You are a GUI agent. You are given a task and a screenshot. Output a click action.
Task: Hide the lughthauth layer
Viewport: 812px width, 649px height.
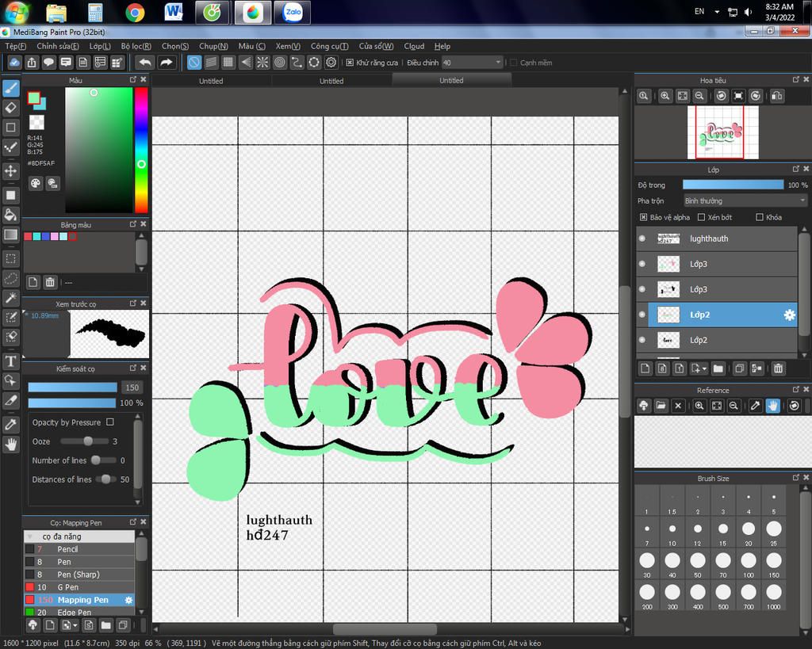[642, 239]
